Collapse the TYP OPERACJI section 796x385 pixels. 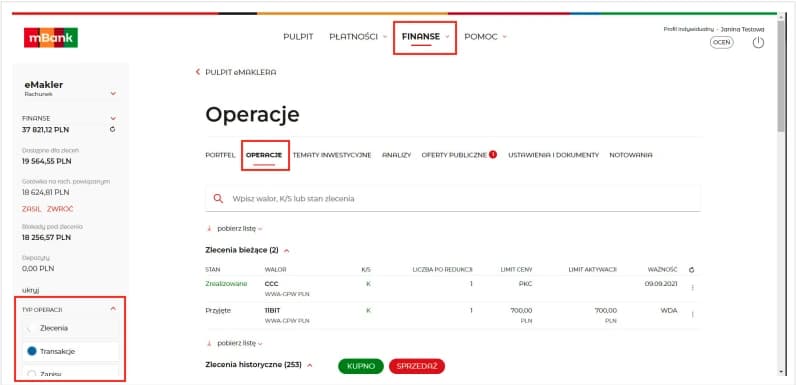[x=113, y=309]
